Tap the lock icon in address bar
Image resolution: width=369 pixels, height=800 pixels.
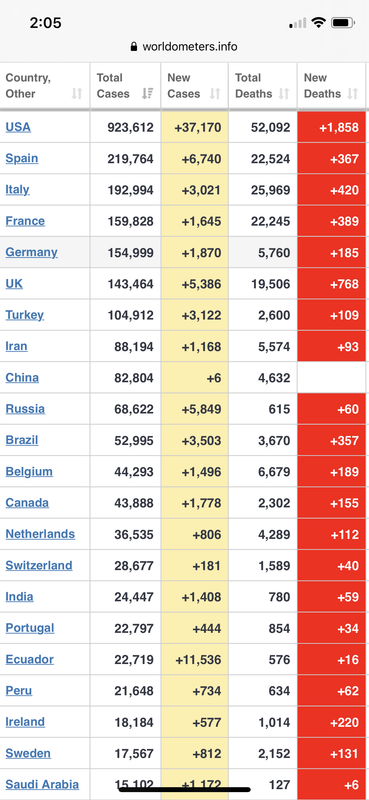134,47
